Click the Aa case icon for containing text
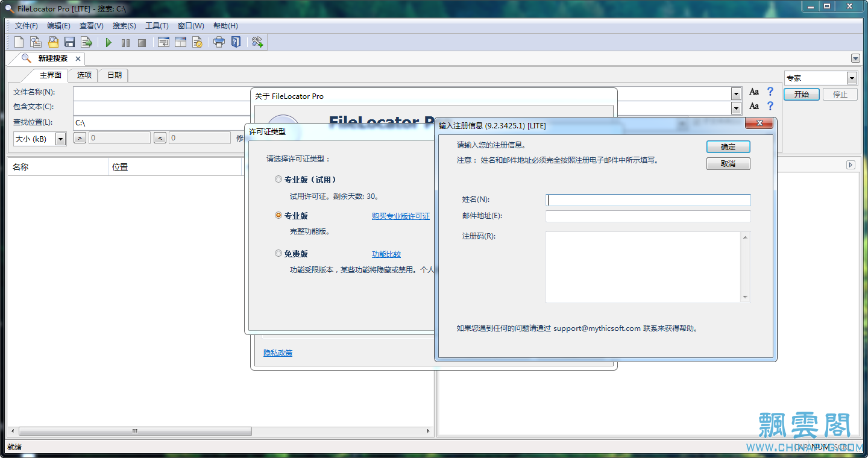Viewport: 868px width, 458px height. tap(754, 107)
